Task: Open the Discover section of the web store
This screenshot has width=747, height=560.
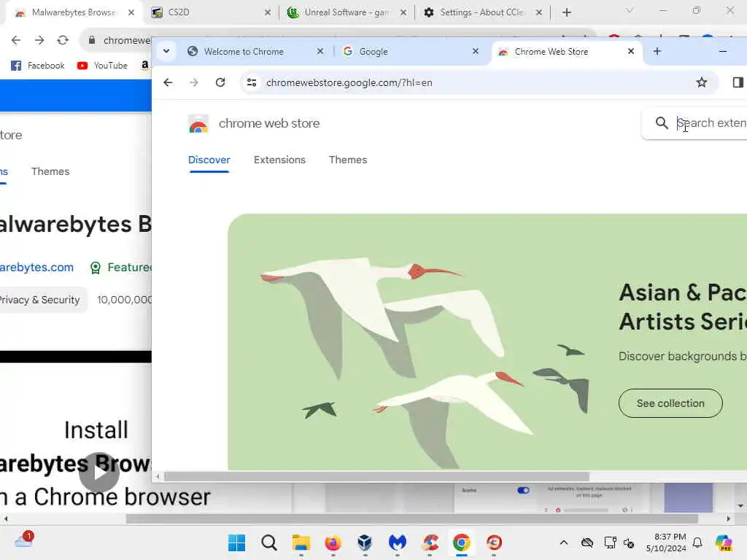Action: (209, 160)
